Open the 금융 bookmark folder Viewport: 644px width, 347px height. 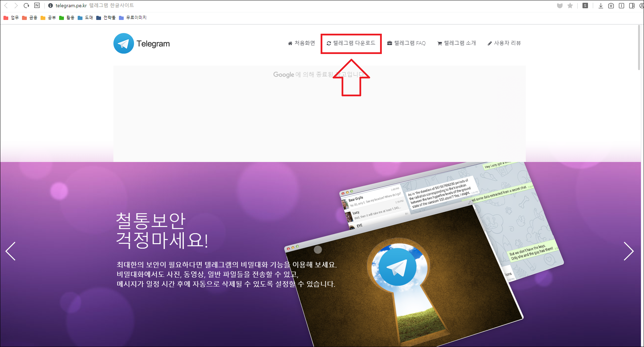tap(30, 18)
